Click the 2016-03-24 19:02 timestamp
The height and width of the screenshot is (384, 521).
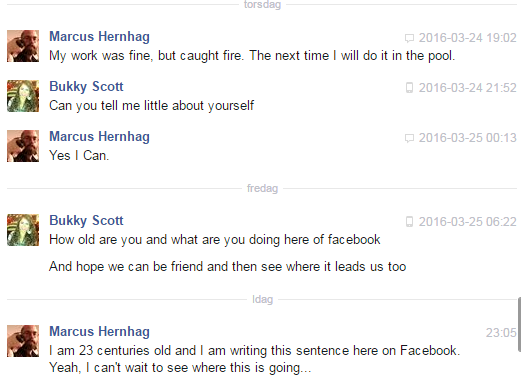tap(467, 38)
